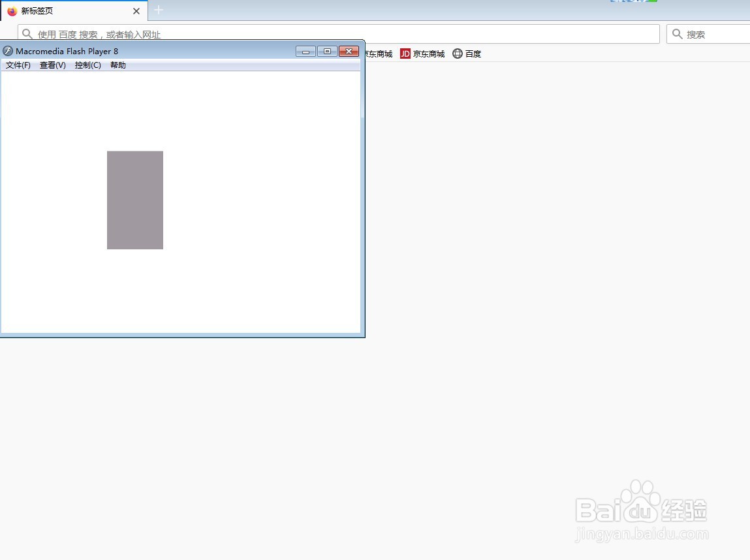Image resolution: width=750 pixels, height=560 pixels.
Task: Open the 控制(C) menu in Flash Player
Action: click(x=88, y=65)
